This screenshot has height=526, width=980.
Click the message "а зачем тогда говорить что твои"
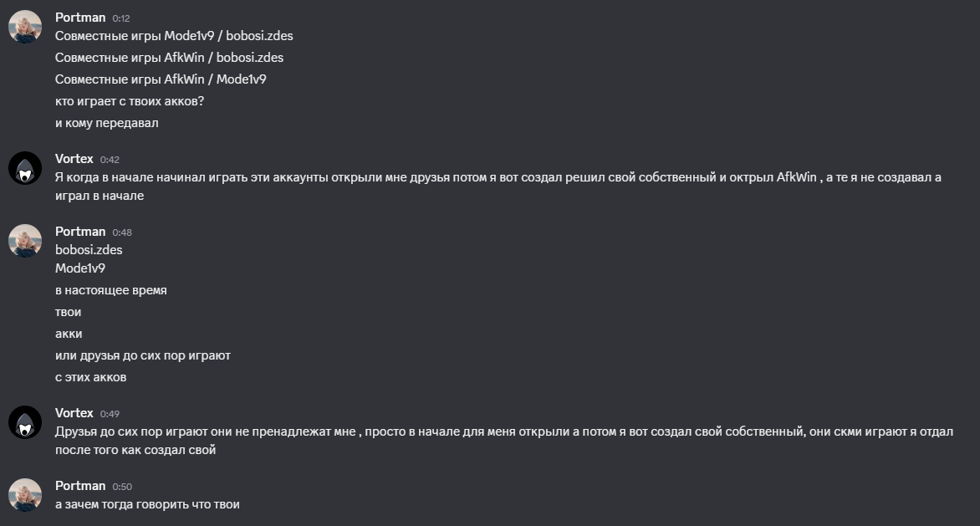click(147, 504)
